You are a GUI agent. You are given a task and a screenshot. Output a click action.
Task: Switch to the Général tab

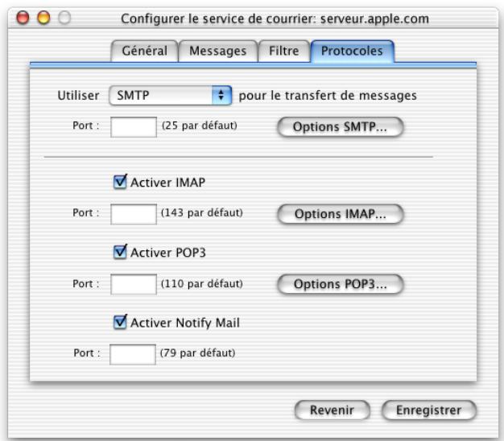[x=144, y=51]
